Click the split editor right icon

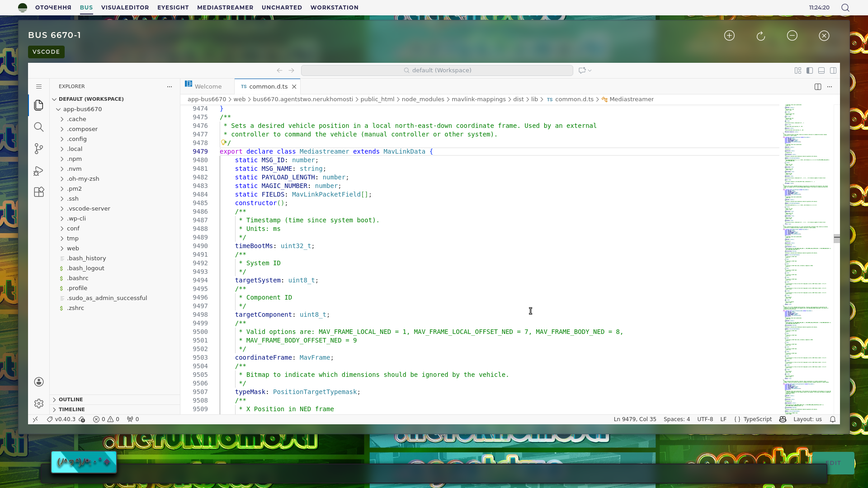click(x=818, y=87)
